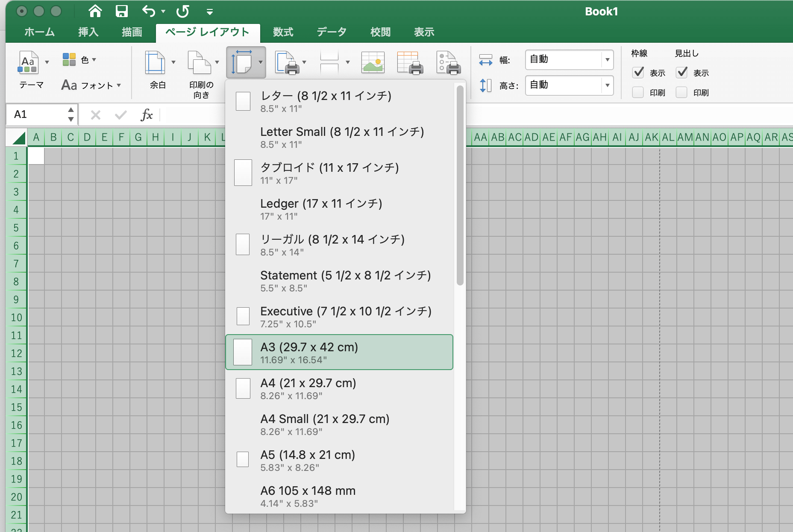Click the confirm entry checkmark button
The height and width of the screenshot is (532, 793).
click(x=121, y=115)
